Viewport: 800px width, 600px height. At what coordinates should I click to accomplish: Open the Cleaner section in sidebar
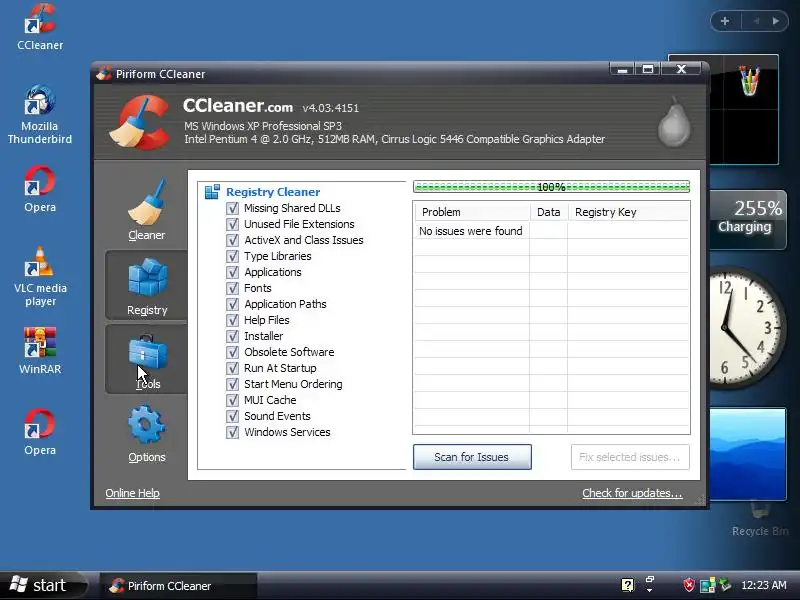[146, 210]
